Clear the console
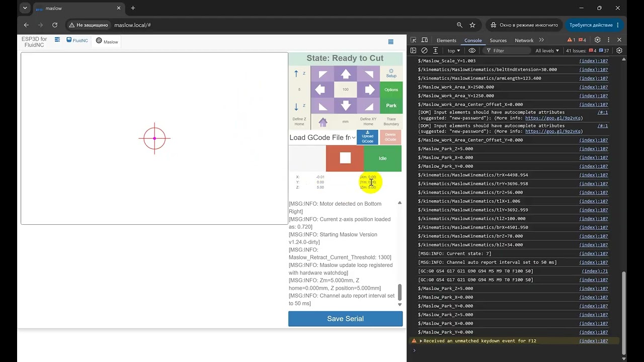The width and height of the screenshot is (644, 362). pos(424,50)
